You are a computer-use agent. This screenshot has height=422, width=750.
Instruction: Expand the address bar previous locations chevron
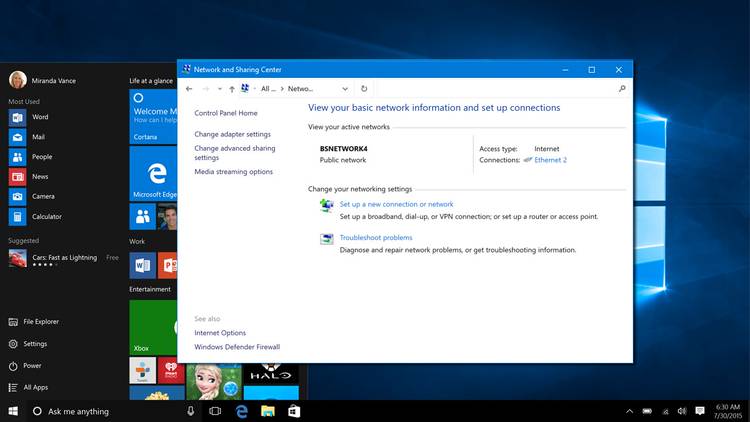pos(346,88)
